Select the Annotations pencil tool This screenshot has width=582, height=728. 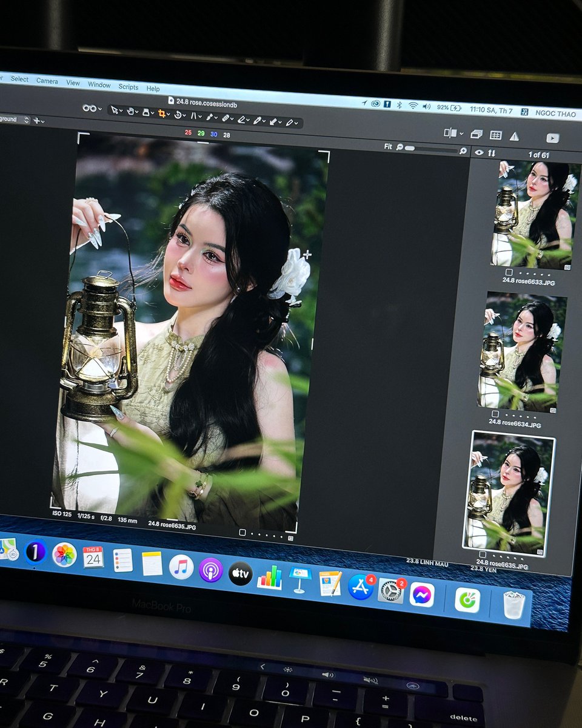[x=289, y=123]
